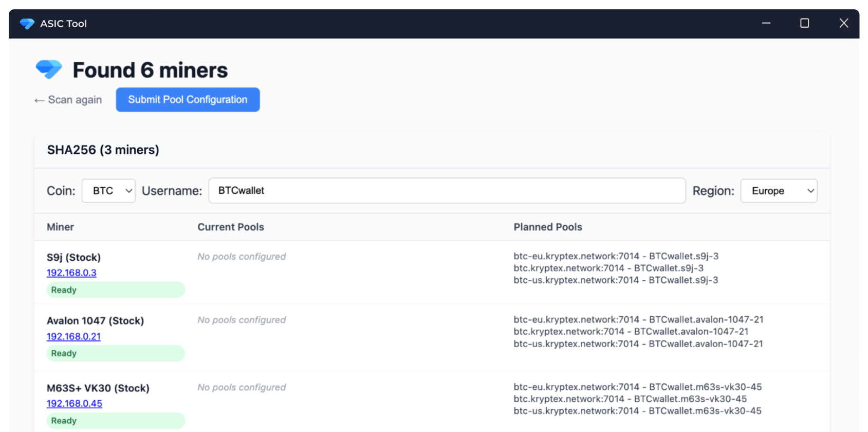Click btc-us pool entry for BTCwallet.s9j-3
The width and height of the screenshot is (868, 432).
point(616,280)
